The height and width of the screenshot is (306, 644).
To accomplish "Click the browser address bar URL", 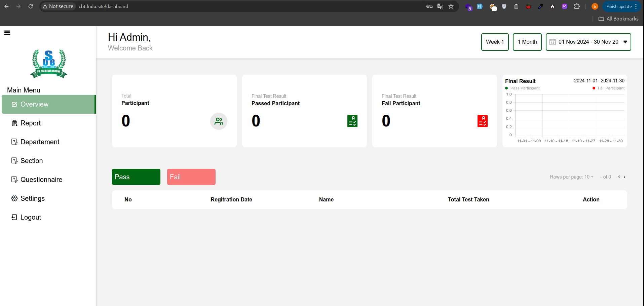I will coord(103,6).
